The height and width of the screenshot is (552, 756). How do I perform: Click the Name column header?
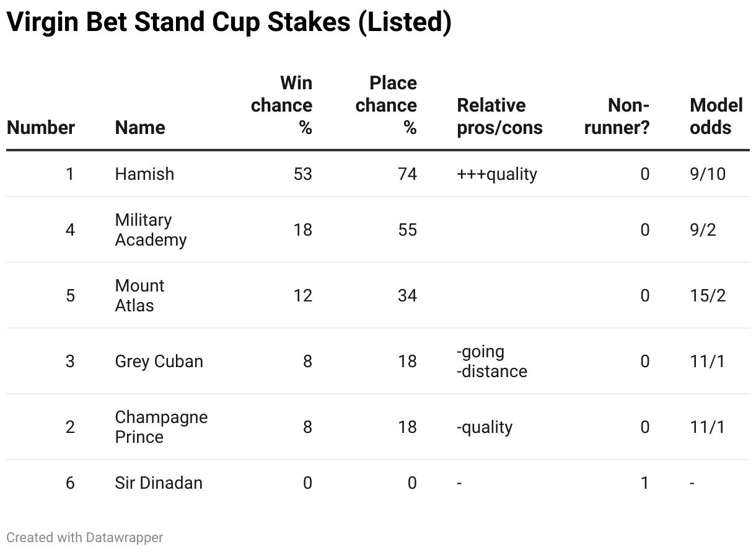(140, 128)
